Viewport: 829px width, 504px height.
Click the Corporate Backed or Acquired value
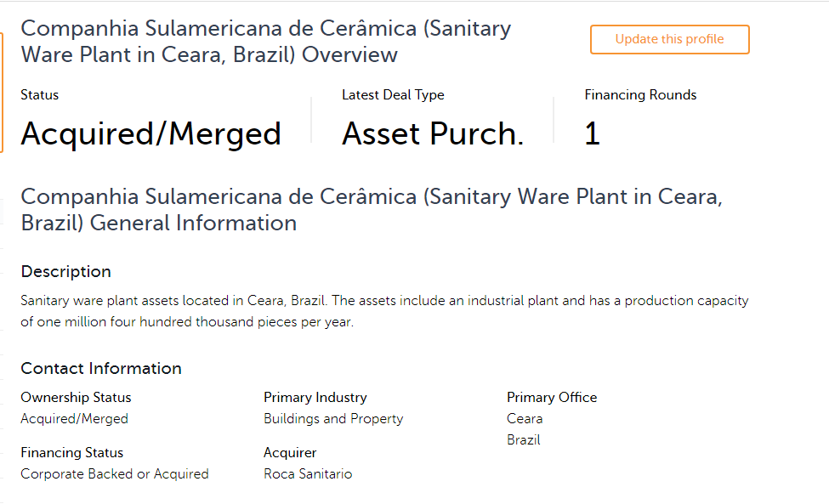point(114,474)
